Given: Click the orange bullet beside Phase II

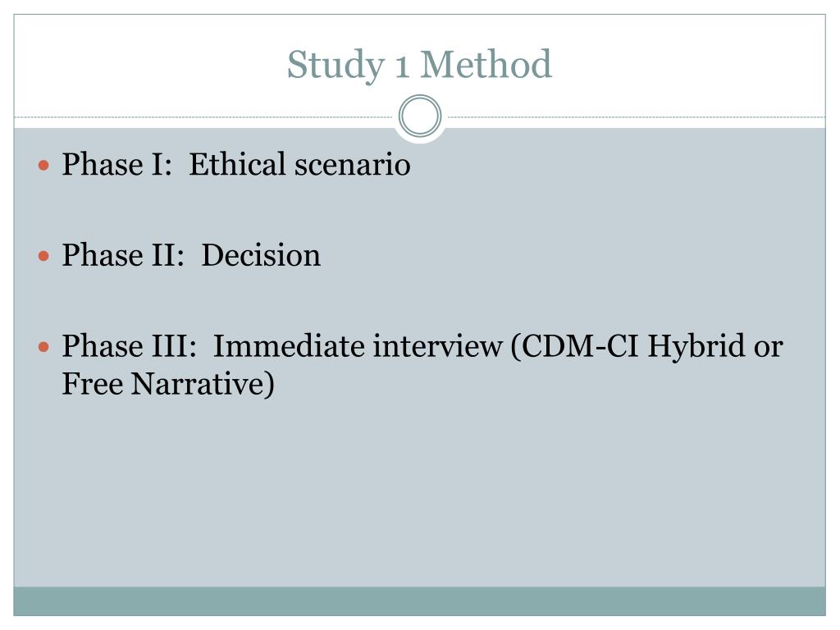Looking at the screenshot, I should point(44,256).
